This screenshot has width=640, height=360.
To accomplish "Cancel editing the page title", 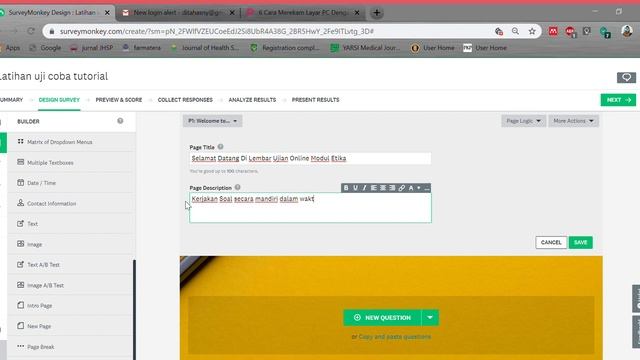I will (x=551, y=242).
